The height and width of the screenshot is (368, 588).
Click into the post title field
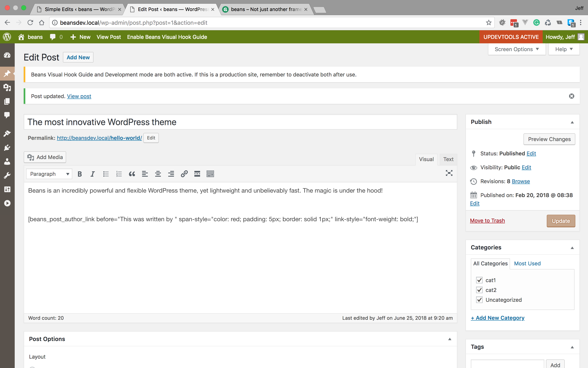pos(240,122)
